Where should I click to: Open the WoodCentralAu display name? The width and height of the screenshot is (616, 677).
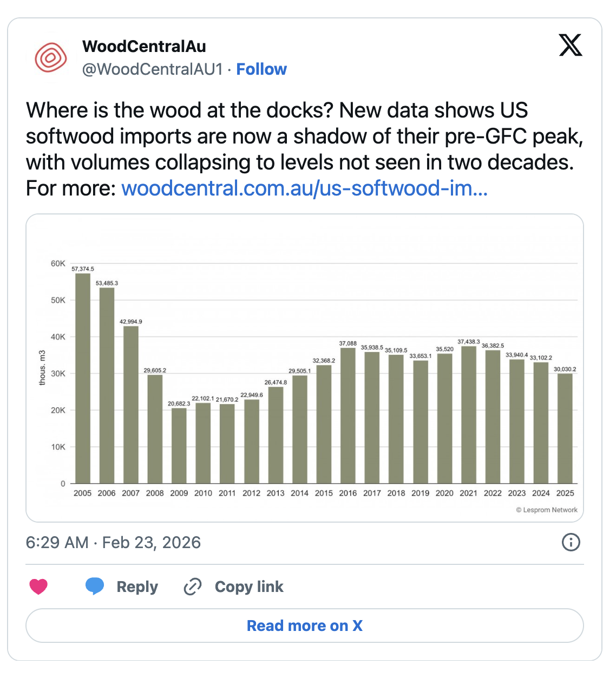click(144, 47)
